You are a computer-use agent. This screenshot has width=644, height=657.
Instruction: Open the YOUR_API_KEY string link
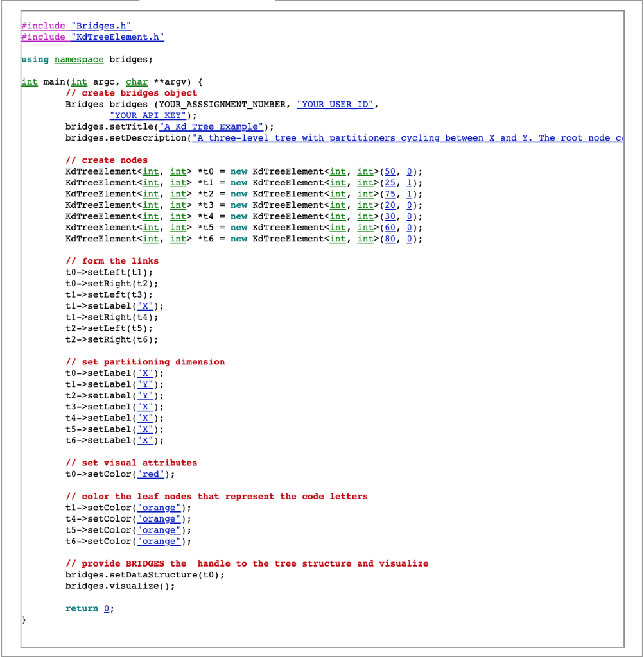click(x=147, y=115)
